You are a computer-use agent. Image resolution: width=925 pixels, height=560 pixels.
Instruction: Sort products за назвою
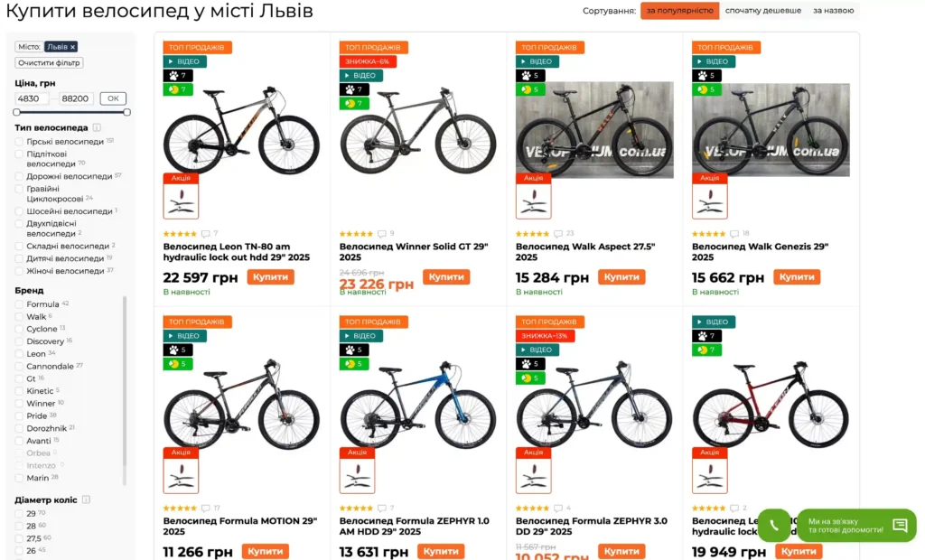pyautogui.click(x=833, y=11)
